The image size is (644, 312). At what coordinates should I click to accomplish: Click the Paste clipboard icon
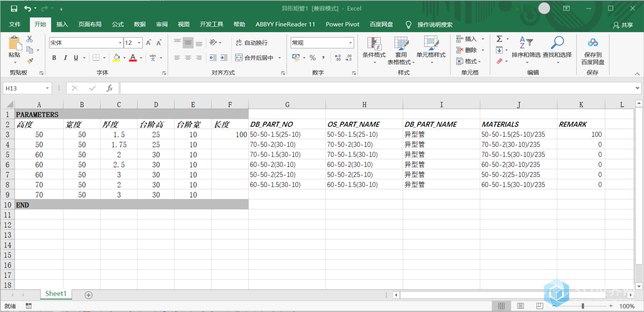coord(14,43)
